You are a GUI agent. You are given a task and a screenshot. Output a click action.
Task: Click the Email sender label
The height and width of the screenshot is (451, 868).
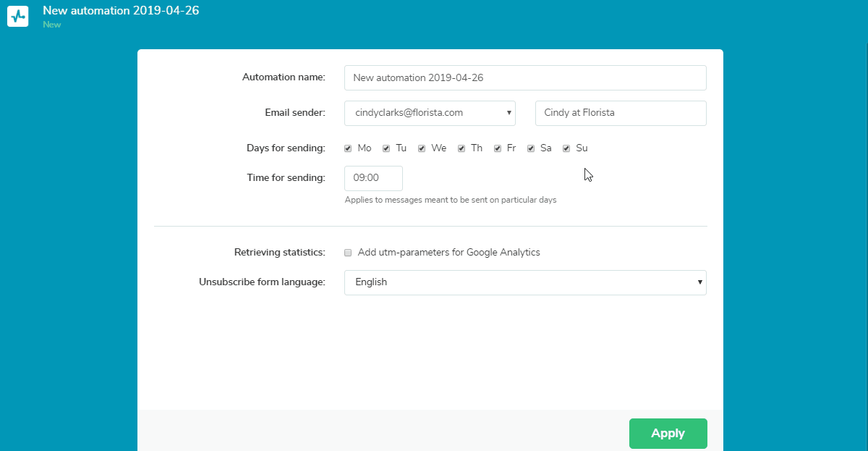click(294, 113)
